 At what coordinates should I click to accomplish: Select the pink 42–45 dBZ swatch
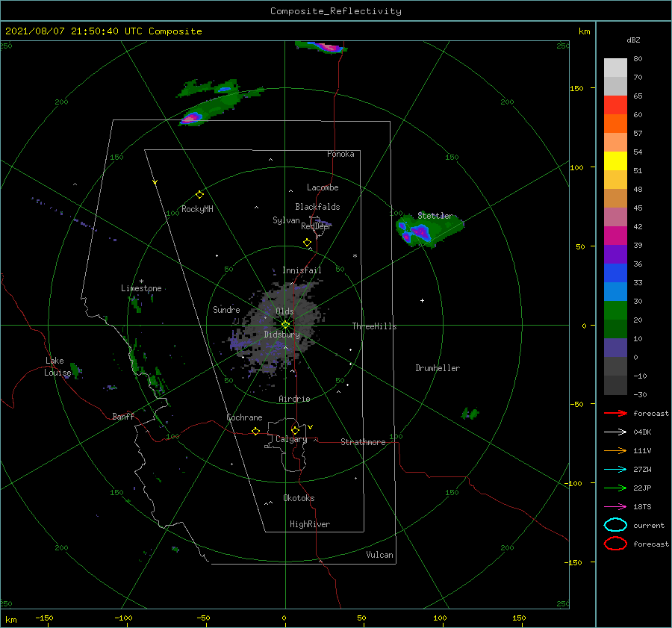pyautogui.click(x=615, y=217)
